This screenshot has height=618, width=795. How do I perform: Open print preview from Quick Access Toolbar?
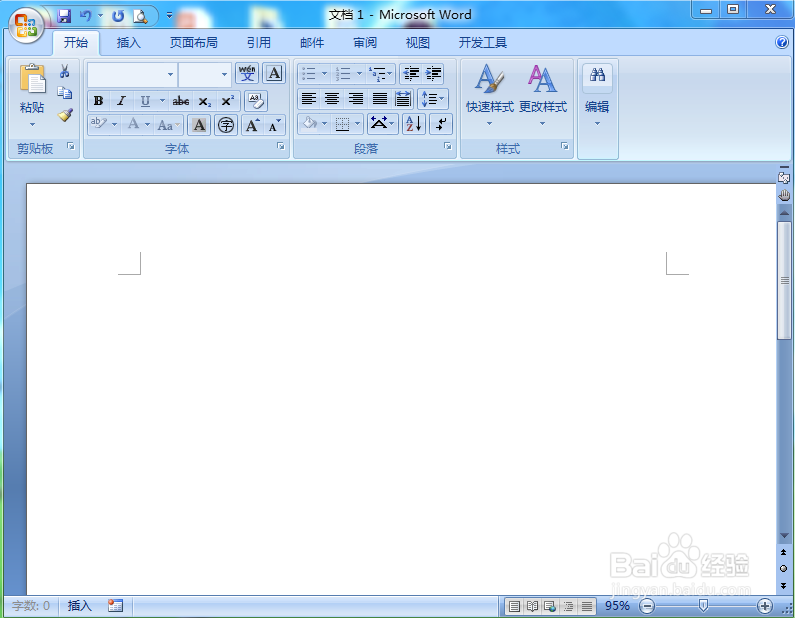coord(140,16)
